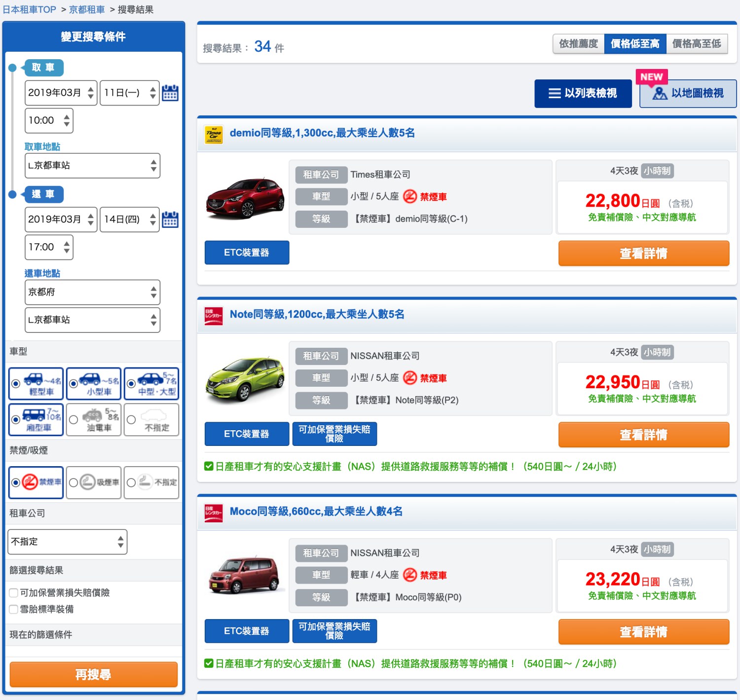Viewport: 740px width, 700px height.
Task: Open the red demio car thumbnail
Action: tap(245, 198)
